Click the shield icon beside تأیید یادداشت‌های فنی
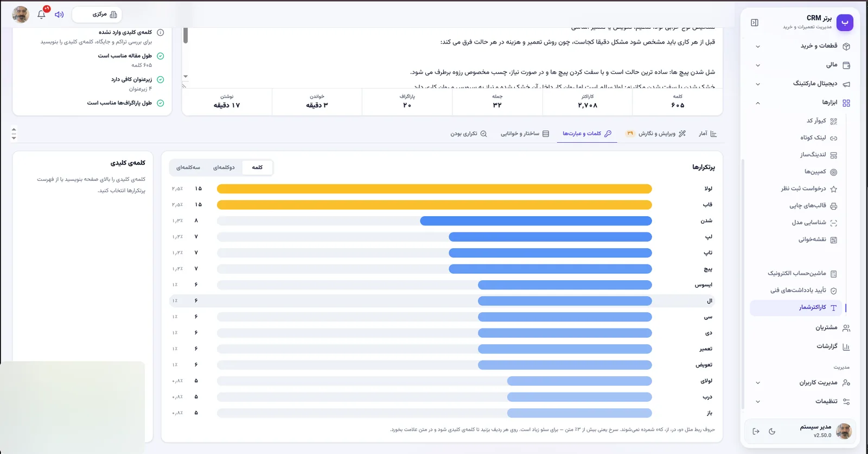Screen dimensions: 868x454 (834, 291)
